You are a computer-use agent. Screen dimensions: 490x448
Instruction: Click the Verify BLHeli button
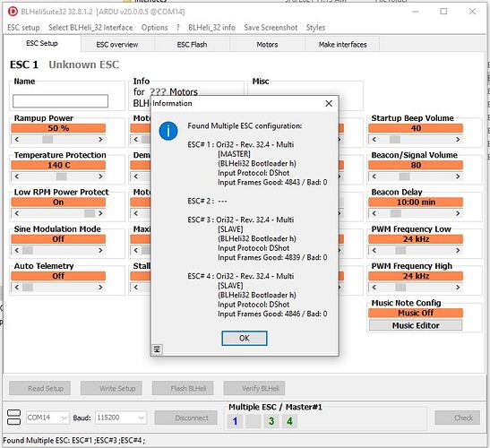254,388
